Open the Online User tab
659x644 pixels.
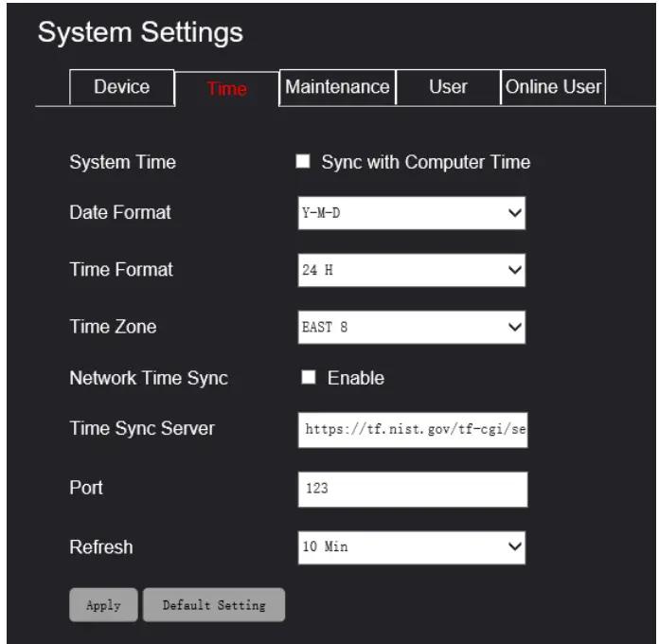point(553,87)
